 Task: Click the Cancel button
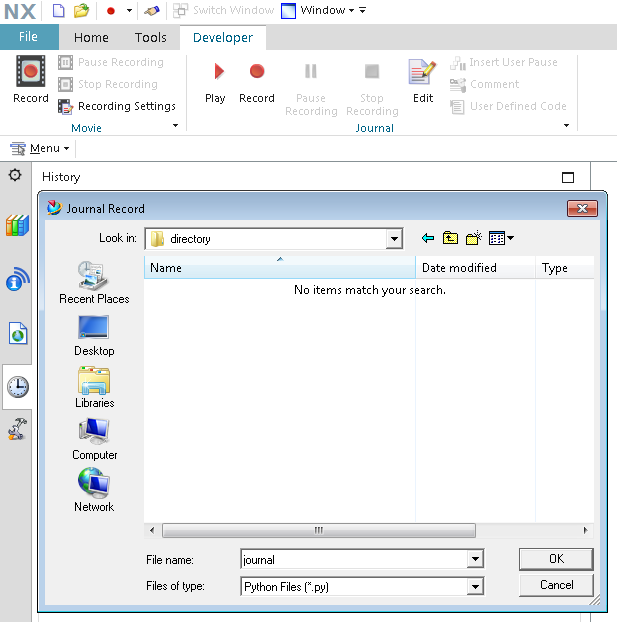(x=556, y=585)
